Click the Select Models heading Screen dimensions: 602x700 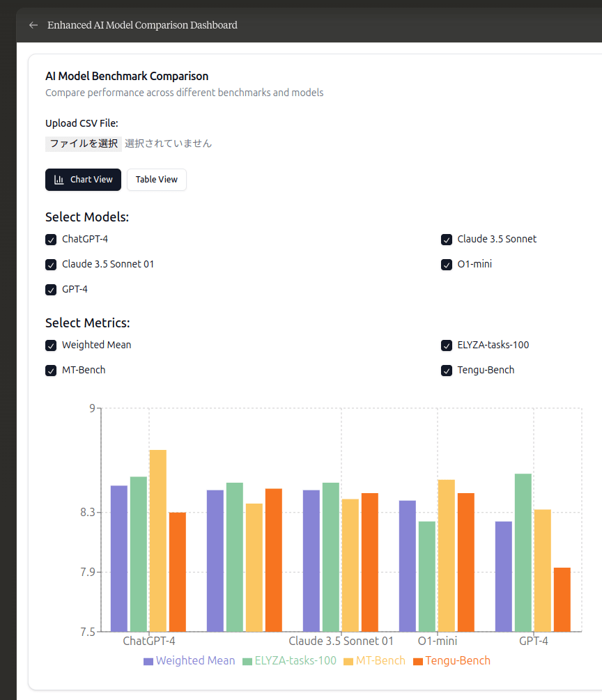point(87,217)
